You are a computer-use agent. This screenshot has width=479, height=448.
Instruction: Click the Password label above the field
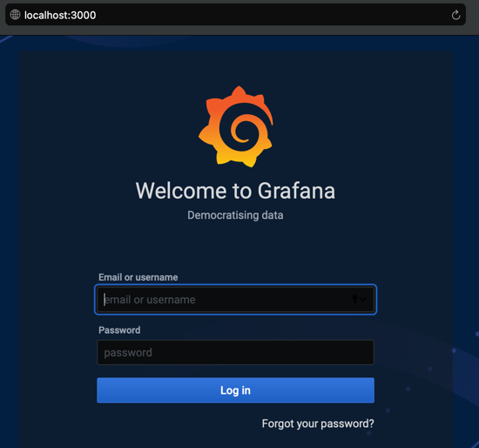(119, 330)
